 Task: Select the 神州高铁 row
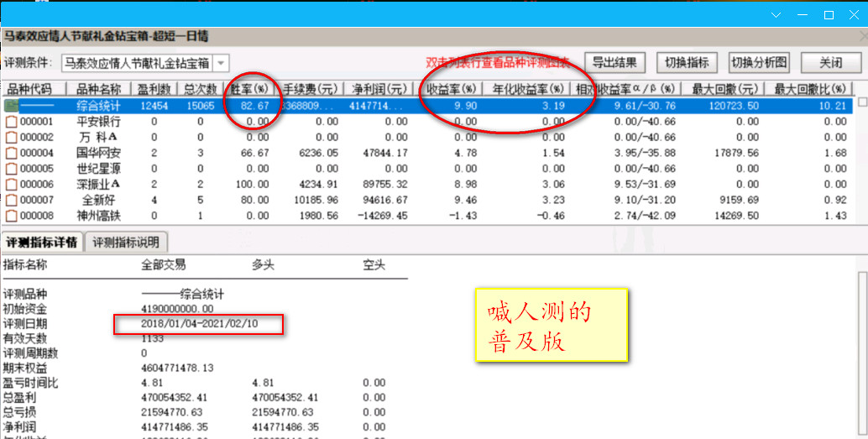point(427,216)
